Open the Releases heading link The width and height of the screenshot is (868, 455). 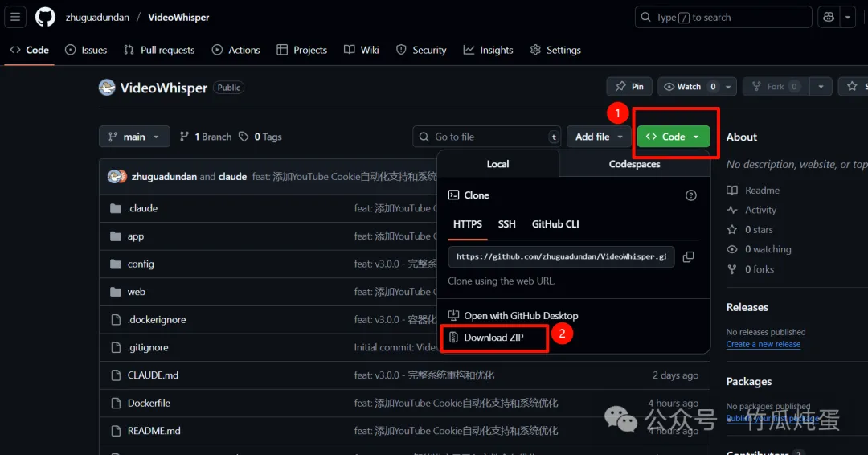tap(747, 307)
